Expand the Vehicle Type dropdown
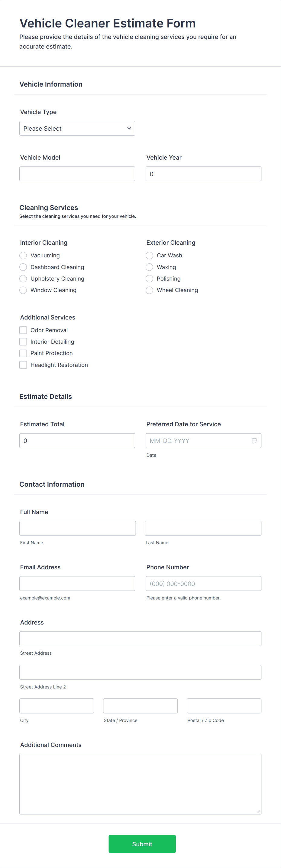 pos(77,129)
